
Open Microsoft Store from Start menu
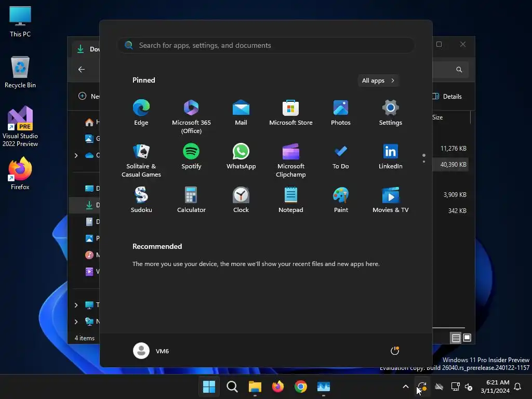tap(291, 113)
